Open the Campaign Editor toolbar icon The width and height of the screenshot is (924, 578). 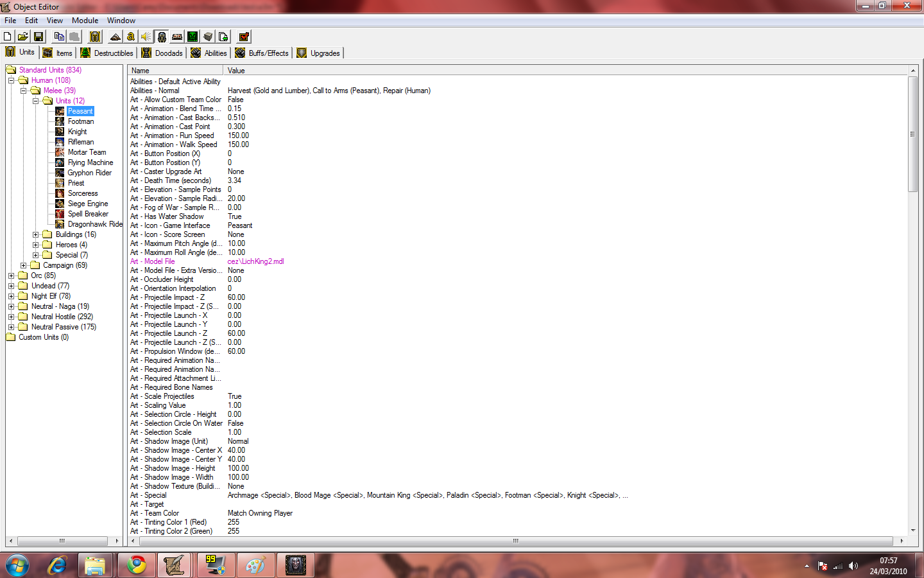point(177,37)
